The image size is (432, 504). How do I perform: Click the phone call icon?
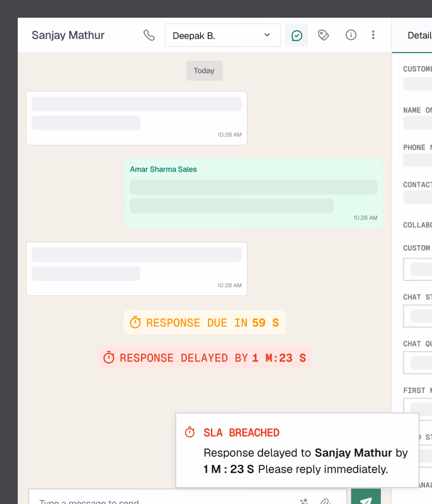tap(149, 35)
